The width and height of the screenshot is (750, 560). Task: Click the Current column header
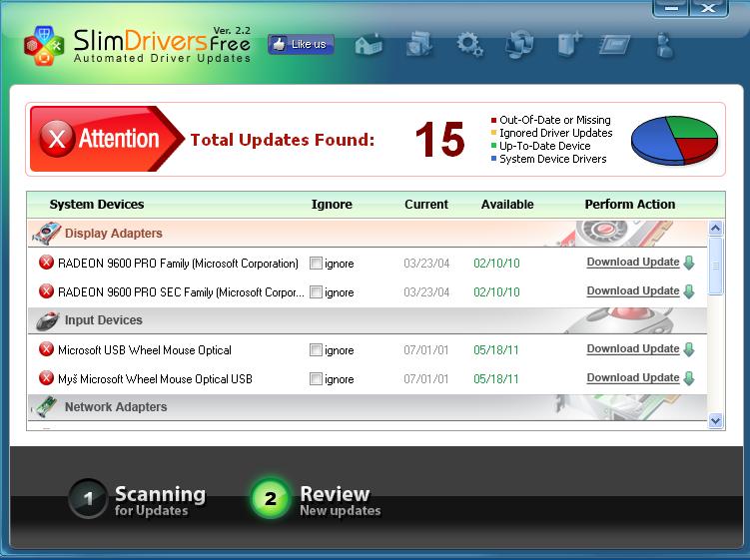click(426, 205)
